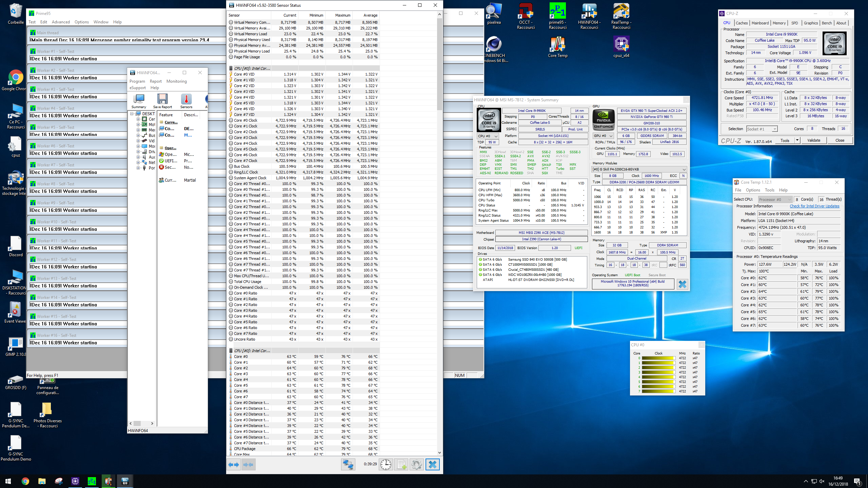Switch to the CPU-Z Bench tab
Viewport: 868px width, 488px height.
click(827, 23)
